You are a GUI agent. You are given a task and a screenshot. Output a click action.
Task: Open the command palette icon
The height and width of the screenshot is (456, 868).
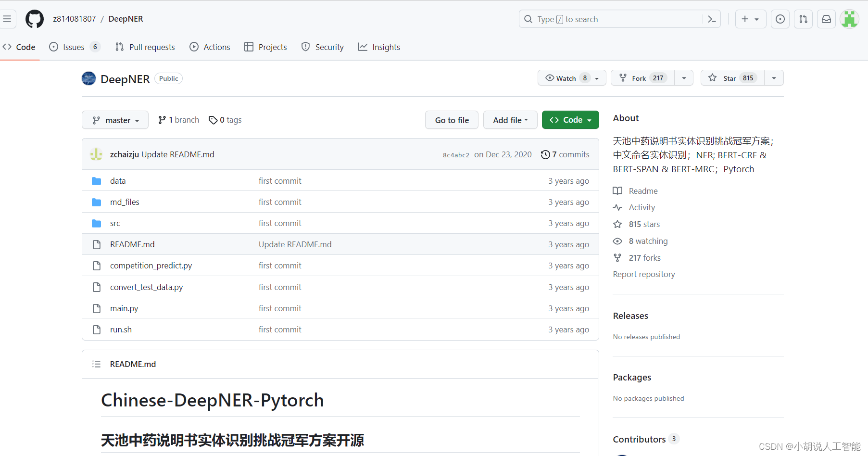712,19
